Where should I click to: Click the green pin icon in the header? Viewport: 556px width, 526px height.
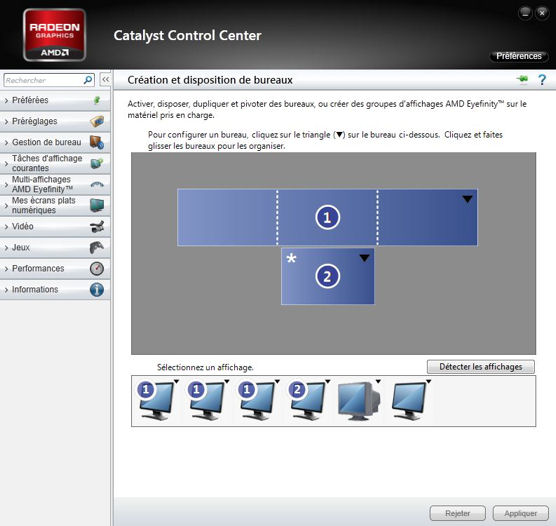(x=522, y=79)
